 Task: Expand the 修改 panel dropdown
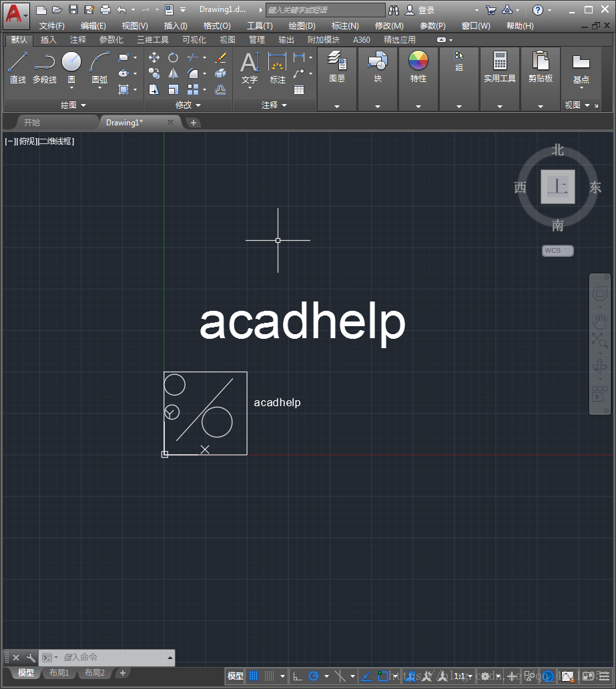pyautogui.click(x=188, y=105)
